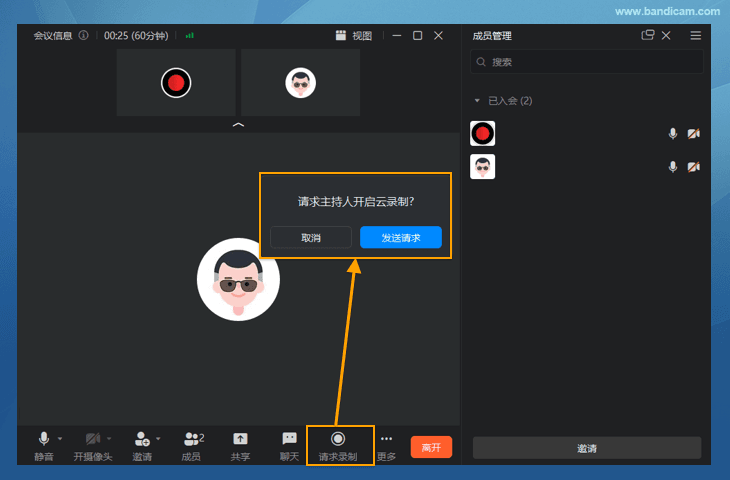Leave the meeting with 离开 button
Viewport: 730px width, 480px height.
pyautogui.click(x=431, y=447)
